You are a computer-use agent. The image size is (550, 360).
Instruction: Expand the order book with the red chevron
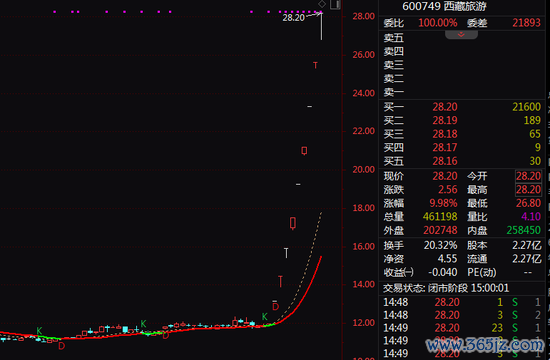[x=461, y=34]
